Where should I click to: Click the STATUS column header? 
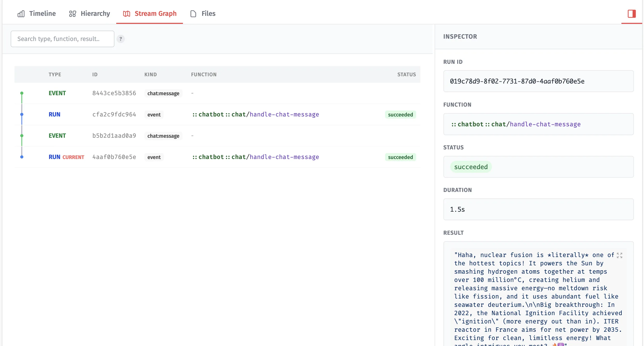click(406, 74)
